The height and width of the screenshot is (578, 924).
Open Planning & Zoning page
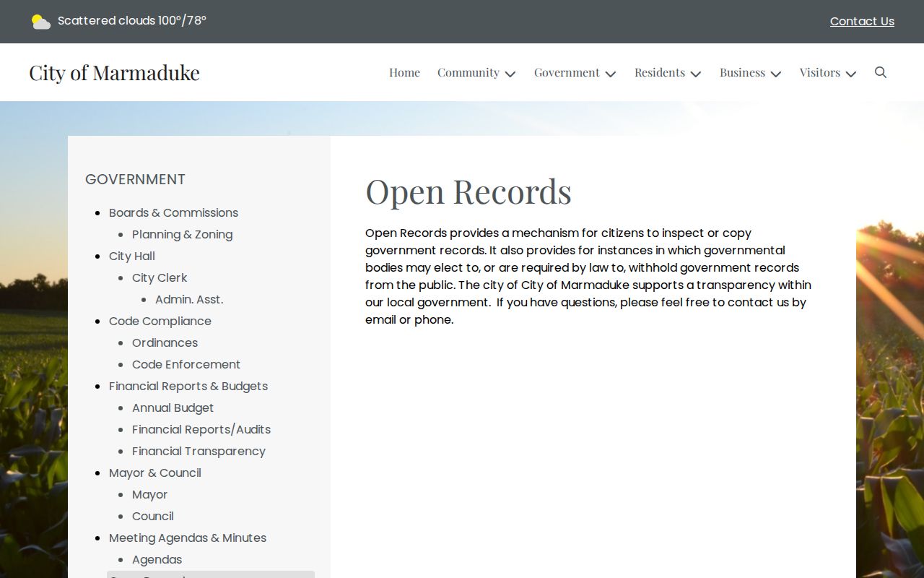click(182, 234)
